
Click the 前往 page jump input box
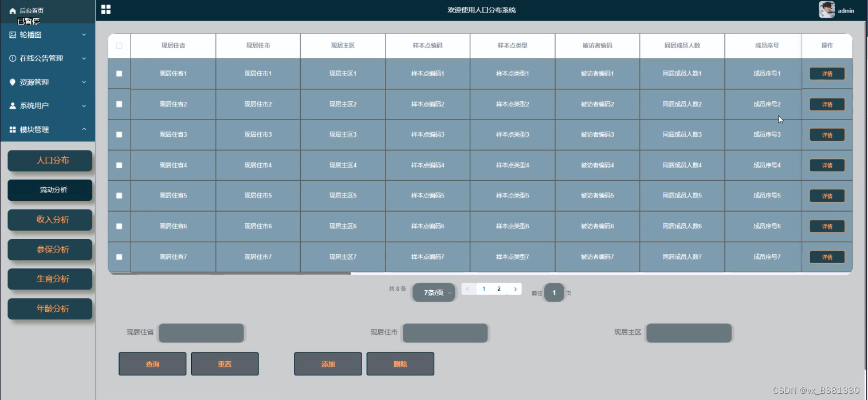click(x=554, y=292)
